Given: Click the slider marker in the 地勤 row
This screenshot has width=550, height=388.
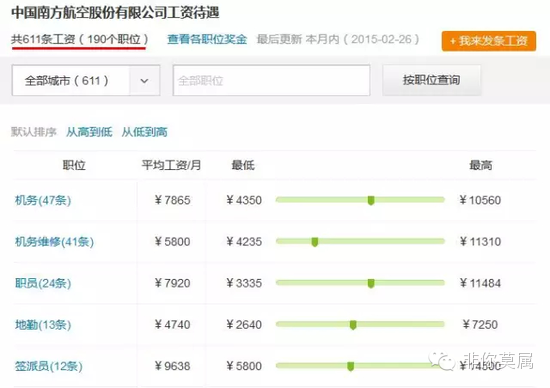Looking at the screenshot, I should (x=353, y=325).
